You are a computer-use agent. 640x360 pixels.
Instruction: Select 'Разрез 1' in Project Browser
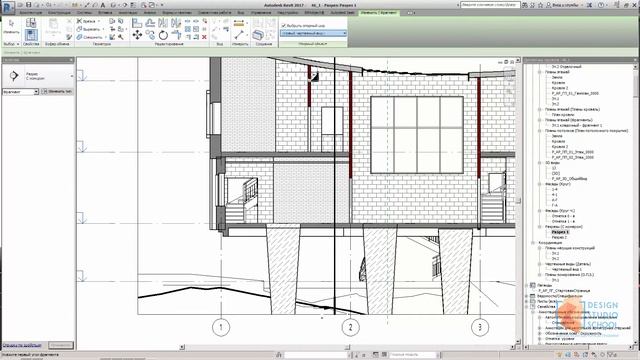coord(560,232)
